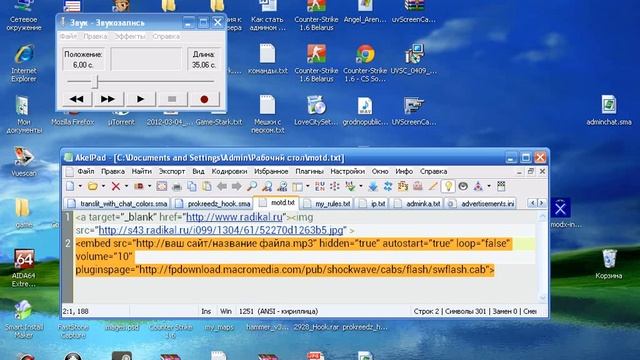Expand the open folder dropdown arrow
This screenshot has width=640, height=360.
(103, 187)
